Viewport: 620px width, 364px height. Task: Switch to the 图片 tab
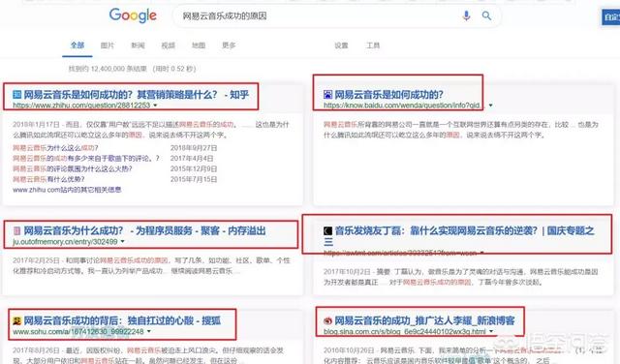[108, 45]
